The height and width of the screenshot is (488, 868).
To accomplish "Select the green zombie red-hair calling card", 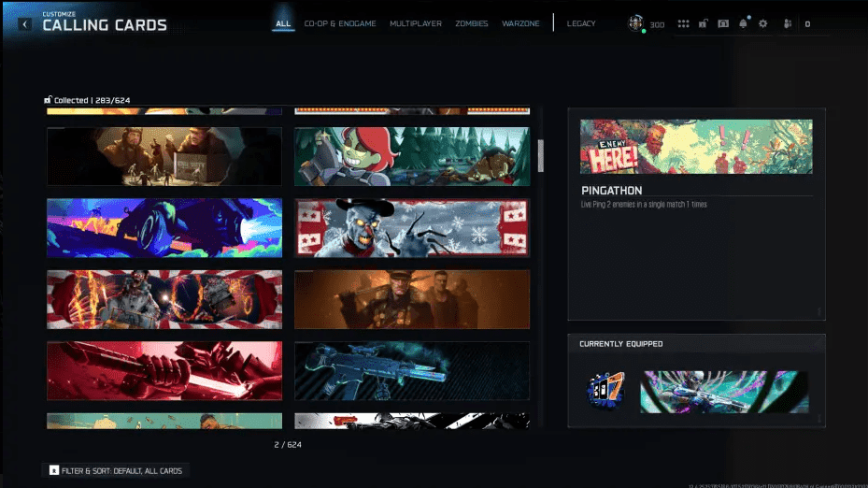I will coord(412,156).
